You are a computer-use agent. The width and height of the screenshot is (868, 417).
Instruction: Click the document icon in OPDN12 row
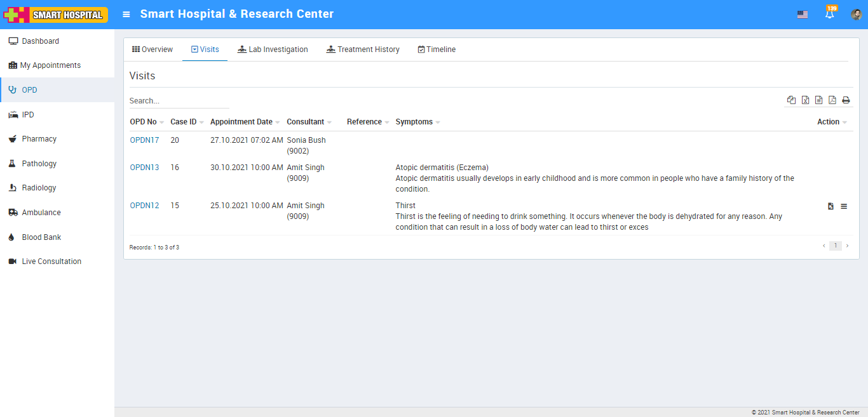pyautogui.click(x=831, y=206)
